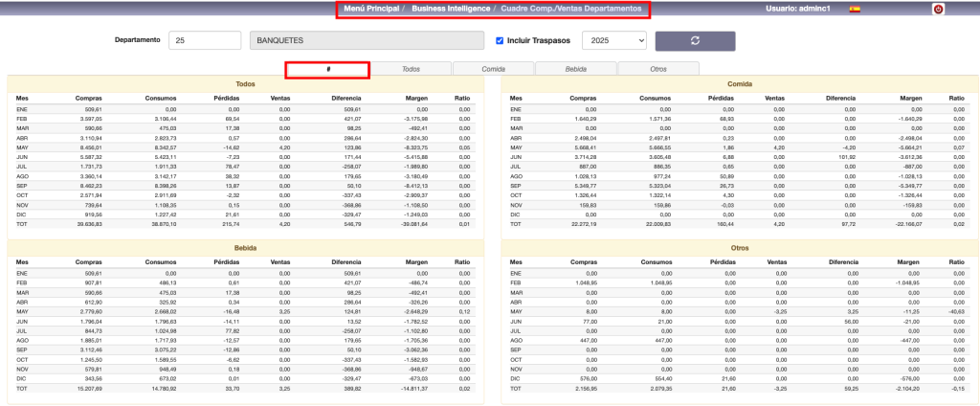Open the Business Intelligence breadcrumb link
Viewport: 980px width, 406px height.
(453, 10)
